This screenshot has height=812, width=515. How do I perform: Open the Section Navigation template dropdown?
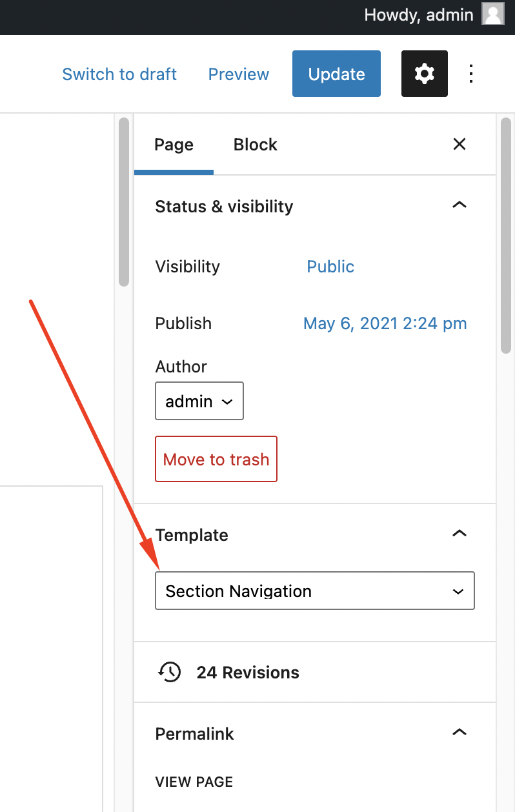click(x=314, y=591)
